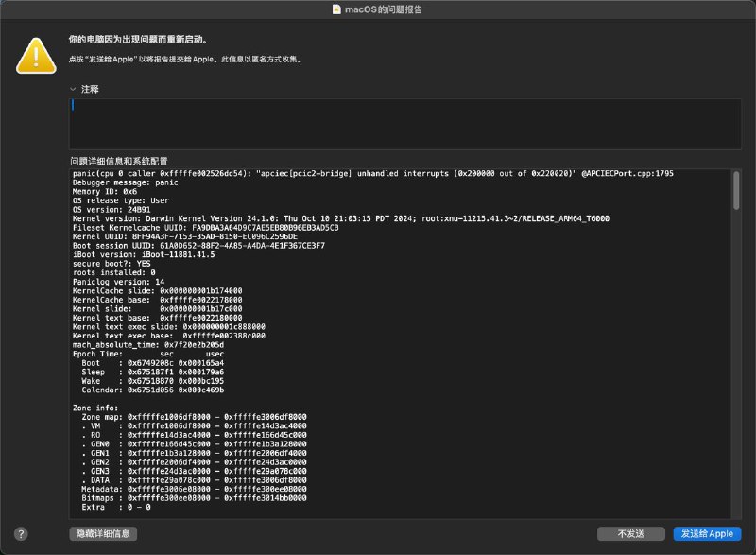Click the Wake epoch time row
Screen dimensions: 756x555
152,381
